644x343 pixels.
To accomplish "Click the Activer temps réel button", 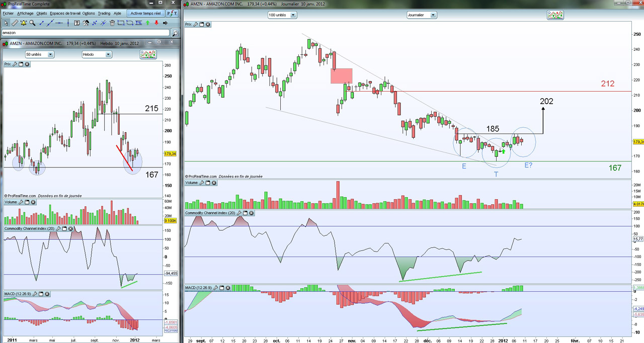I will (x=146, y=13).
